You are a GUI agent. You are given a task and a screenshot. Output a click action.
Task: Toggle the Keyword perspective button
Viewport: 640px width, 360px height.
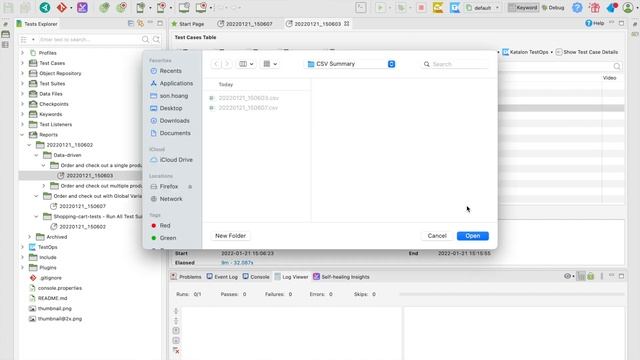point(523,7)
